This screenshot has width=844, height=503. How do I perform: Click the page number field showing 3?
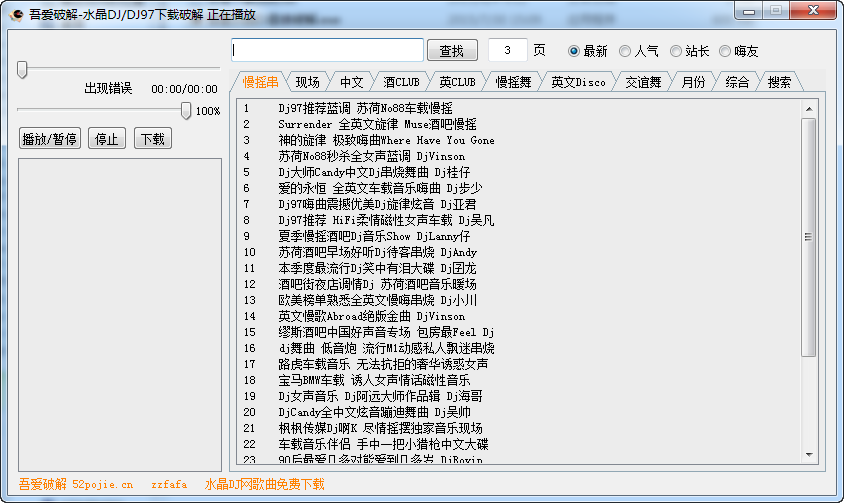pyautogui.click(x=508, y=50)
